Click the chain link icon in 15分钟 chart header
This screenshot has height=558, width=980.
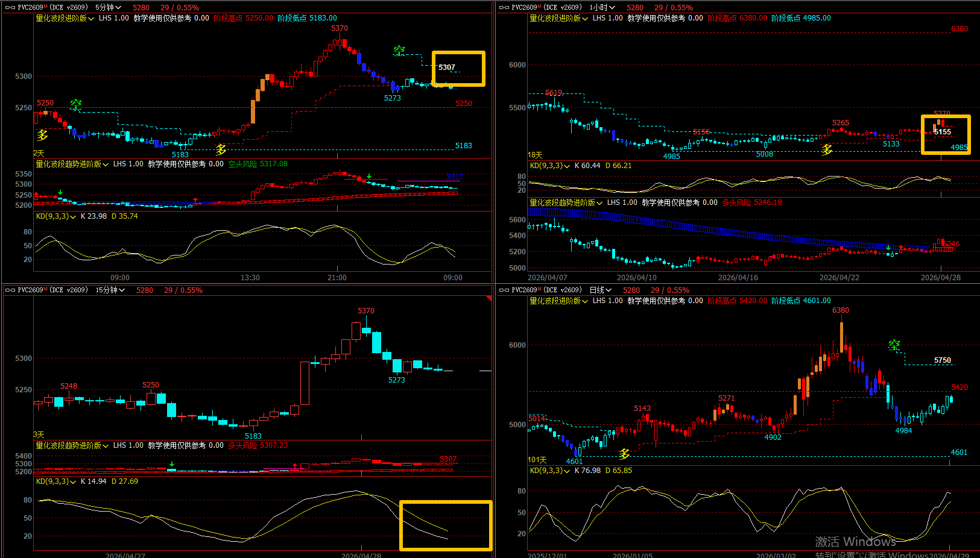tap(10, 290)
